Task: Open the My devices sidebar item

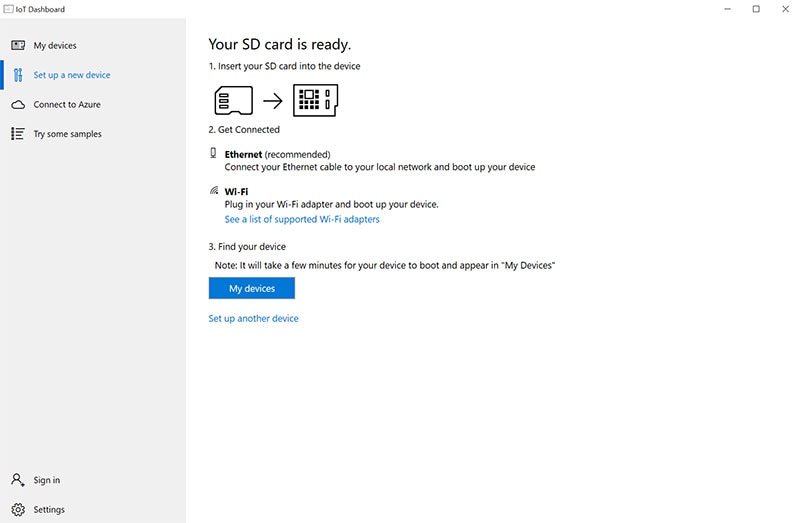Action: (55, 46)
